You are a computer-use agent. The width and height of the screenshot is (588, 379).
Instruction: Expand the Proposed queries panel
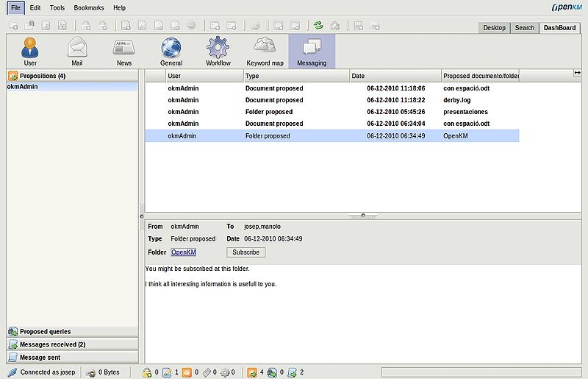click(x=72, y=332)
